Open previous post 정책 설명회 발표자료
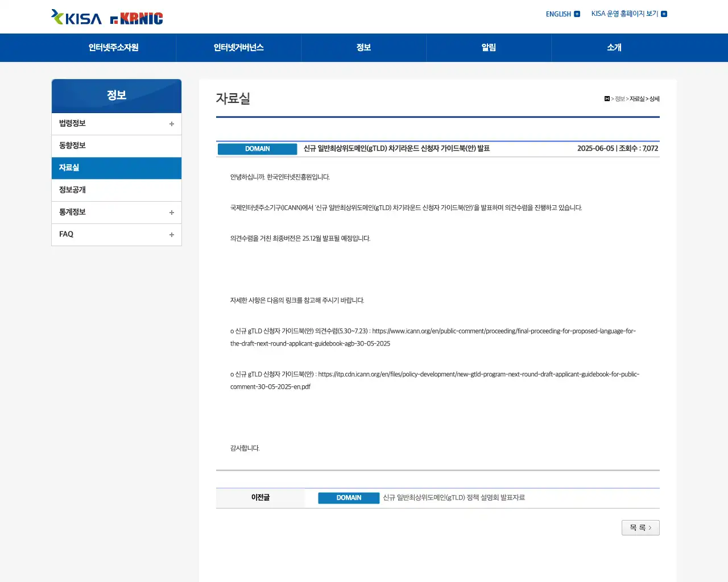 point(454,497)
